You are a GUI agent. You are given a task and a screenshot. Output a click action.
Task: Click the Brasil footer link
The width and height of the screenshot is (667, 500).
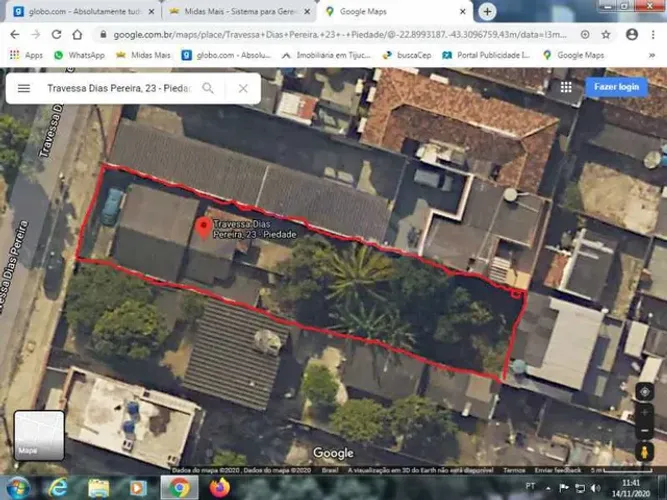[330, 470]
